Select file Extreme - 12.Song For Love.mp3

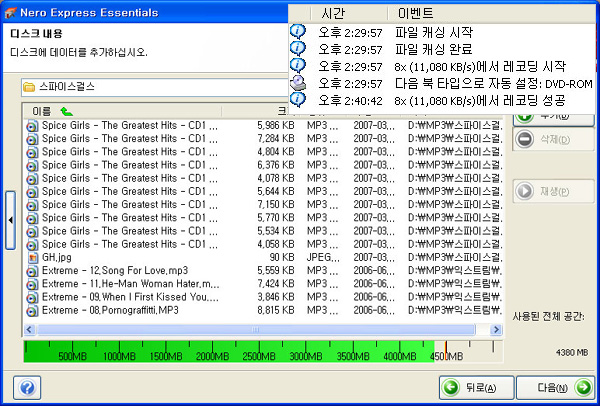point(115,271)
